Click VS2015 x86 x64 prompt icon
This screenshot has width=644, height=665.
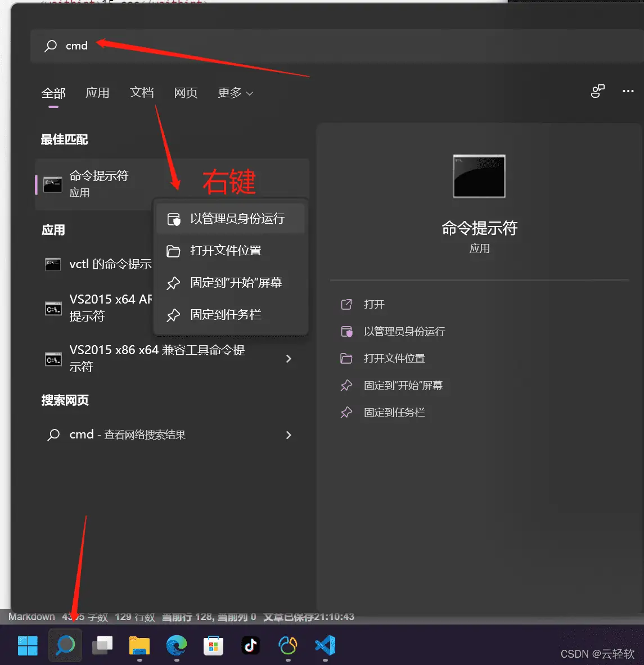click(53, 359)
